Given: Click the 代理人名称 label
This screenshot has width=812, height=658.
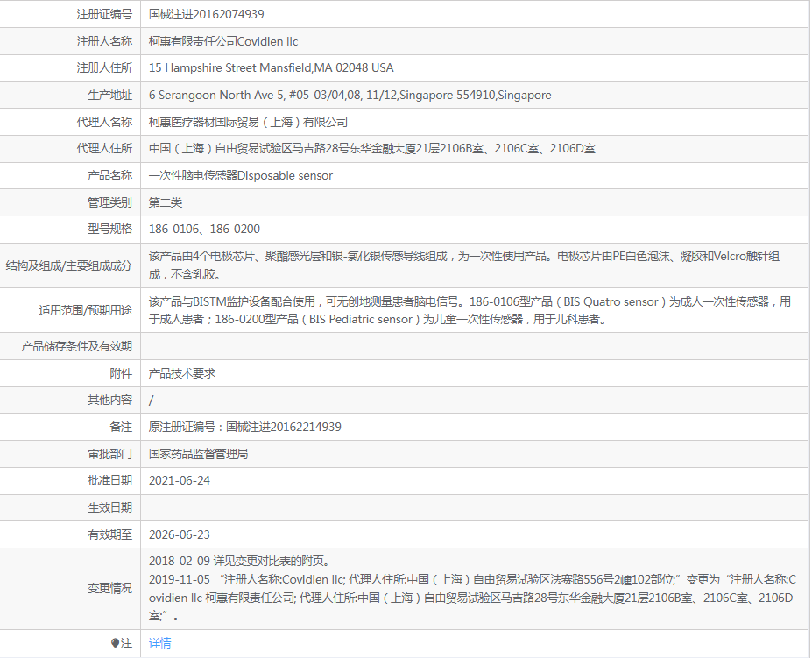Looking at the screenshot, I should coord(104,122).
